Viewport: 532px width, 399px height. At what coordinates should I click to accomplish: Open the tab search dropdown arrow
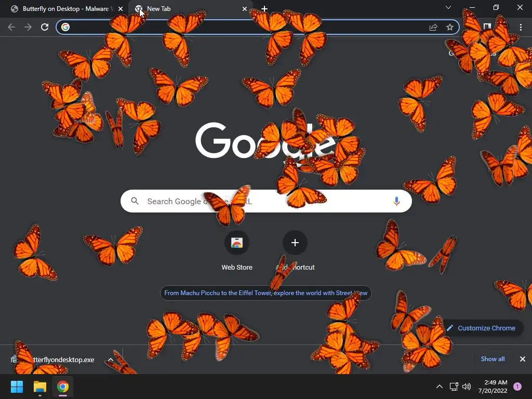(448, 7)
